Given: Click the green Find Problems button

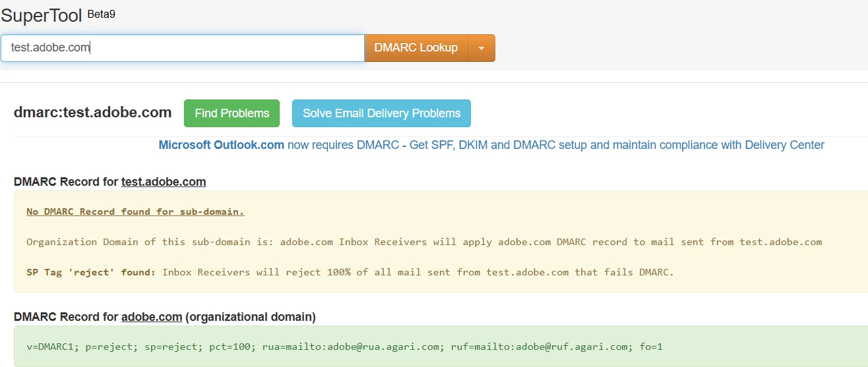Looking at the screenshot, I should tap(232, 113).
